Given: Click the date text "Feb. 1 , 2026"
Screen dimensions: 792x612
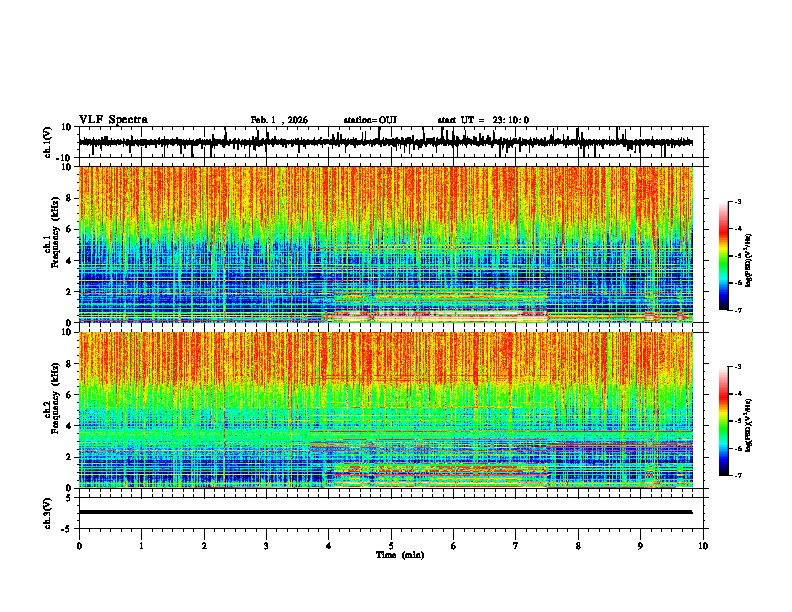Looking at the screenshot, I should [x=279, y=120].
